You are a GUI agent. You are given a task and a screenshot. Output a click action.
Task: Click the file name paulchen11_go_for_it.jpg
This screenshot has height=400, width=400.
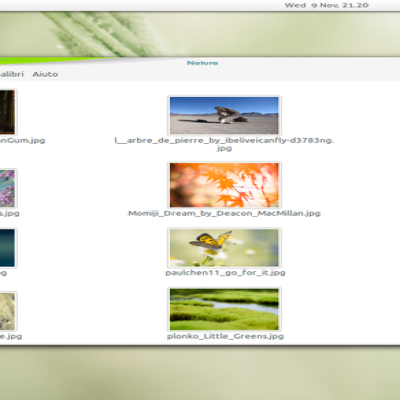[x=225, y=273]
